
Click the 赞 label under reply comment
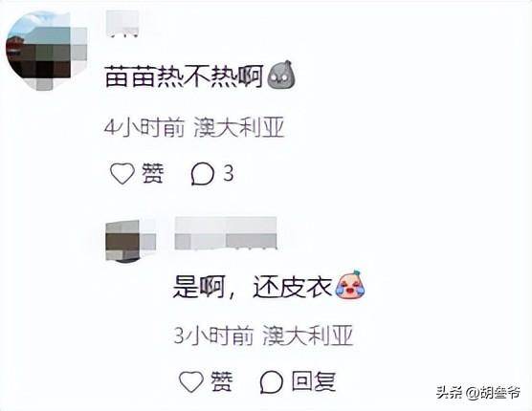(222, 381)
